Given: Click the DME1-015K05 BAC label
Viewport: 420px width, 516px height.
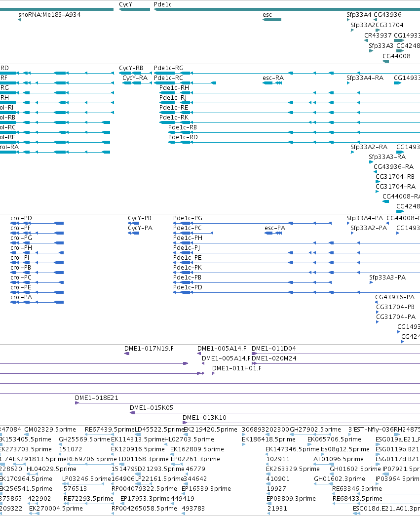Looking at the screenshot, I should (152, 407).
